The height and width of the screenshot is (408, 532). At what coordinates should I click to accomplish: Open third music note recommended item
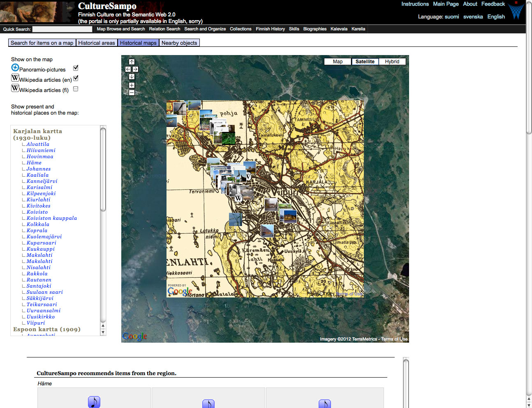tap(325, 403)
